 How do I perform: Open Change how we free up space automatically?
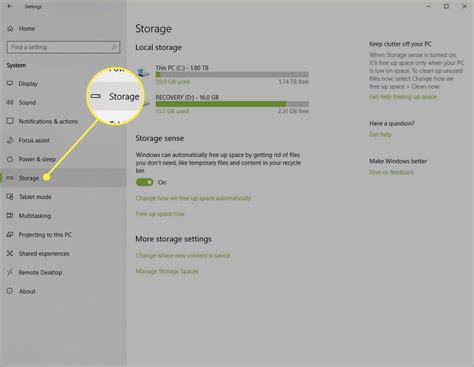[193, 198]
